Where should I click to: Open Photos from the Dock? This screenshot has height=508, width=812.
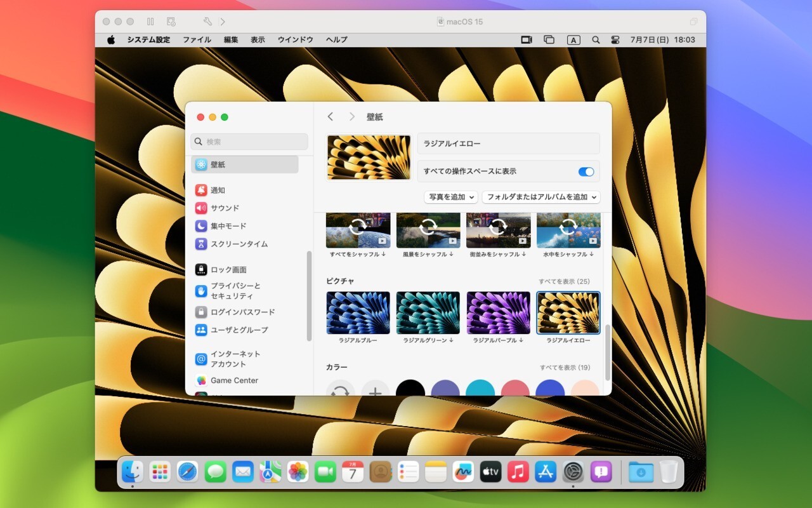coord(298,471)
